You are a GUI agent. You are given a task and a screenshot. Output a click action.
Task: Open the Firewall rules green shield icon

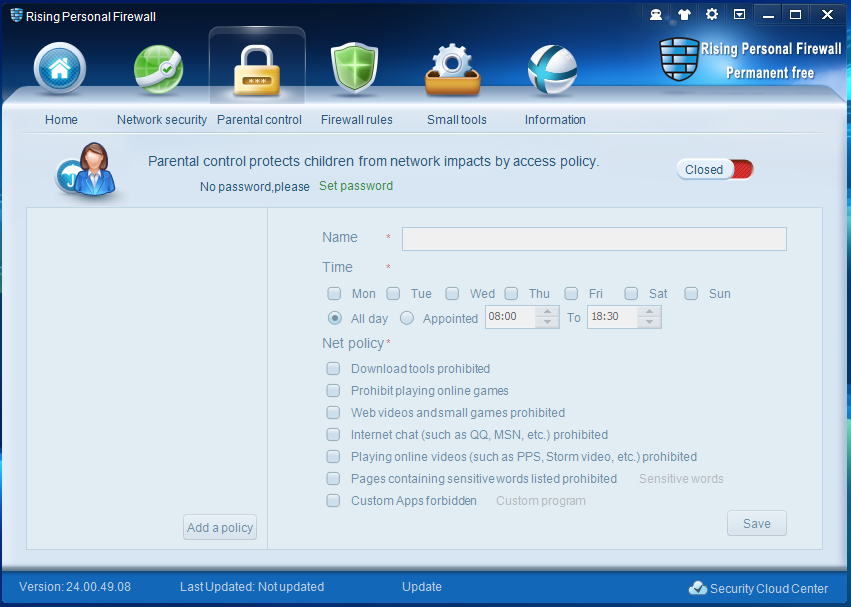354,68
